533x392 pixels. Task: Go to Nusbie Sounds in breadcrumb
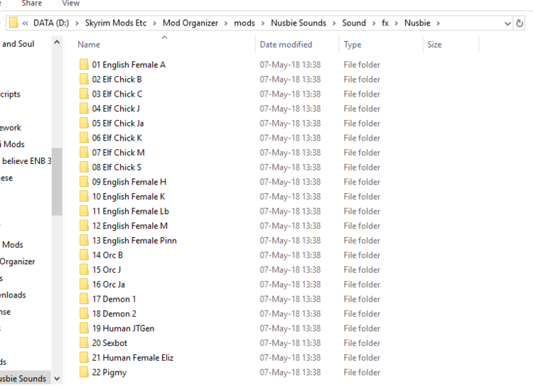[x=298, y=23]
